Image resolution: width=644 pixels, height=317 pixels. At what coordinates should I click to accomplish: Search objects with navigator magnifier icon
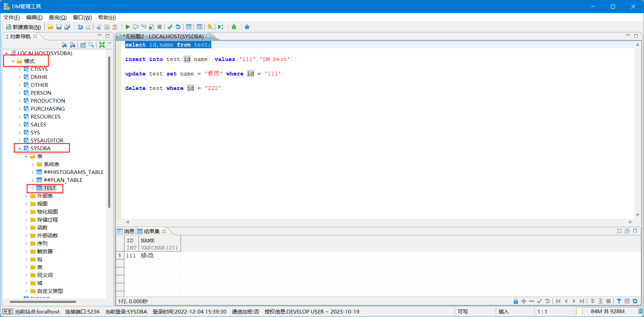(91, 45)
